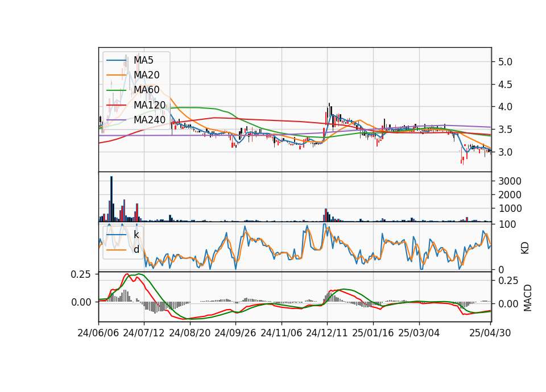Screen dimensions: 546x392
Task: Click the 1000 volume axis tick
Action: click(510, 208)
